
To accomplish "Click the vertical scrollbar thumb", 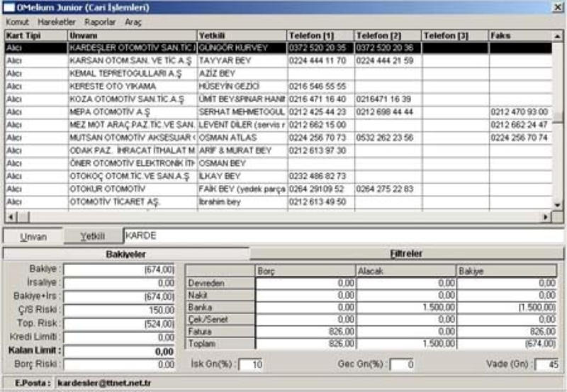I will point(558,117).
